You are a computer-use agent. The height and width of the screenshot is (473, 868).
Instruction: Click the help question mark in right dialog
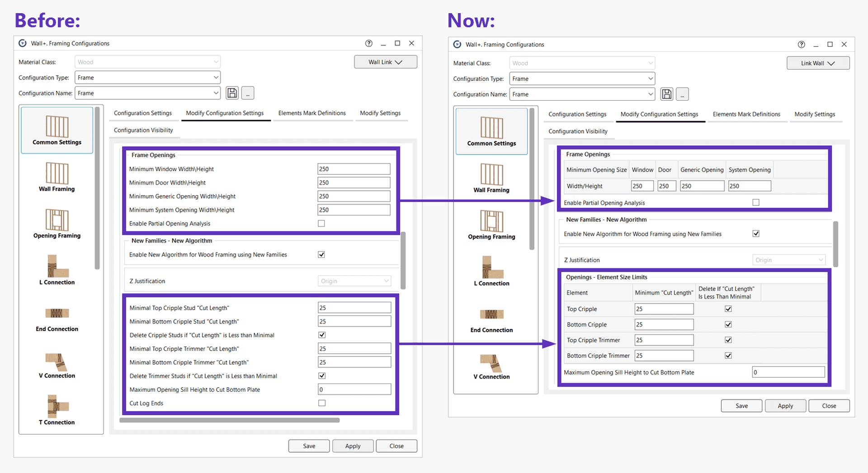[801, 44]
